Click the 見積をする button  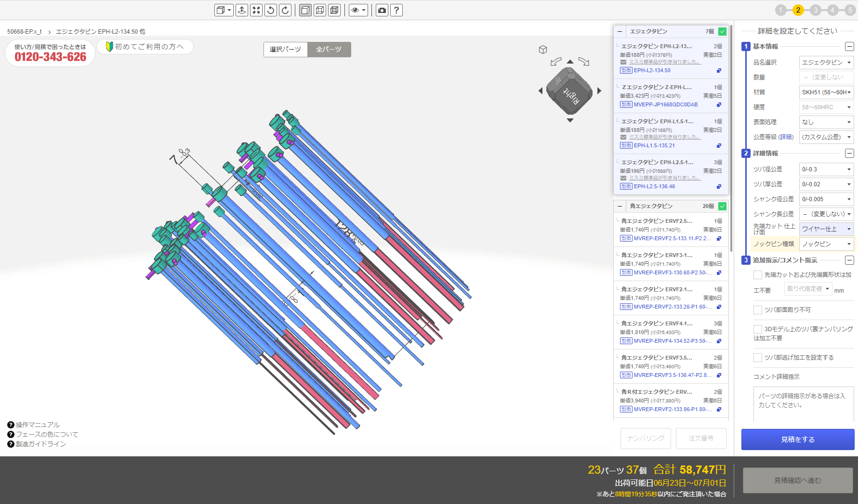(797, 439)
